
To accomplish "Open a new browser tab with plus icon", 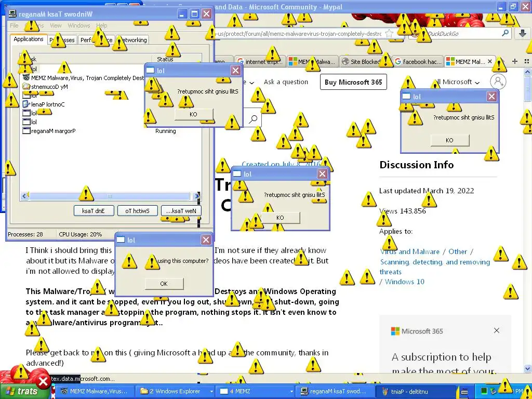I will (515, 61).
